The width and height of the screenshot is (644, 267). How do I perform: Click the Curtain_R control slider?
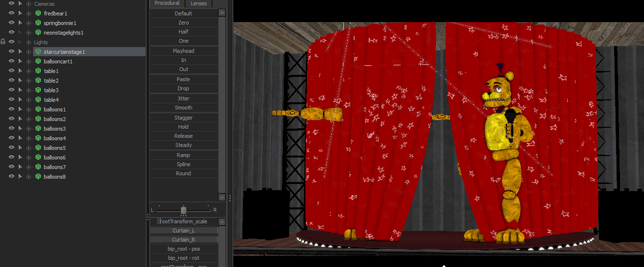pos(184,240)
